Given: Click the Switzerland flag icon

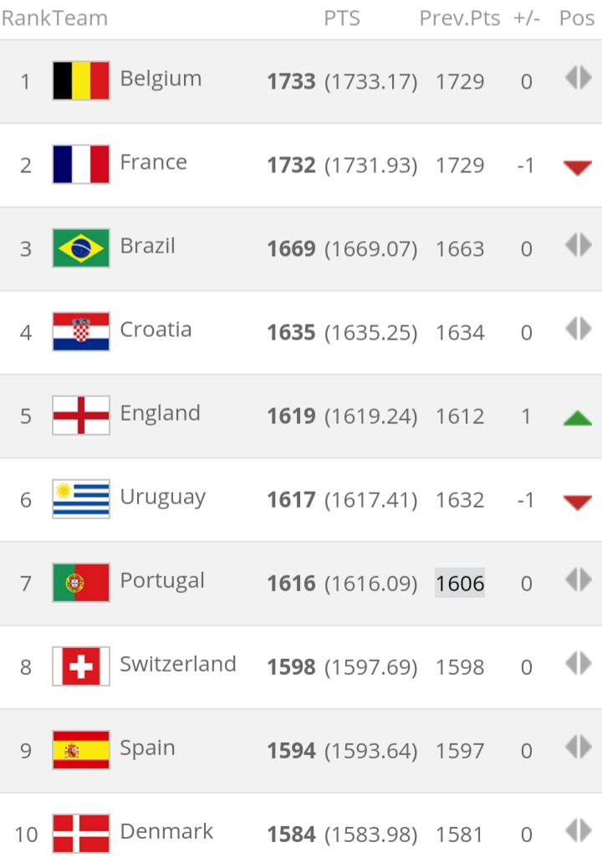Looking at the screenshot, I should pos(81,666).
